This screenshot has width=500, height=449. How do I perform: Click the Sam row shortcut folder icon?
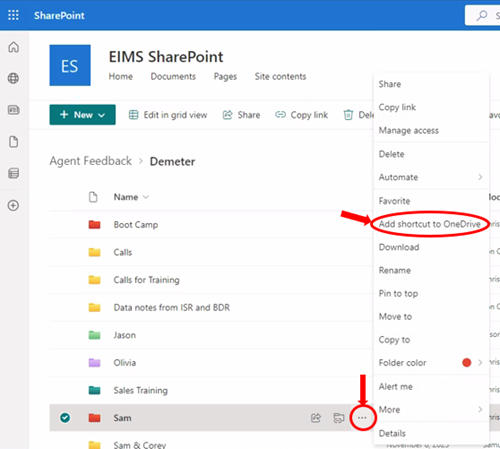[339, 418]
